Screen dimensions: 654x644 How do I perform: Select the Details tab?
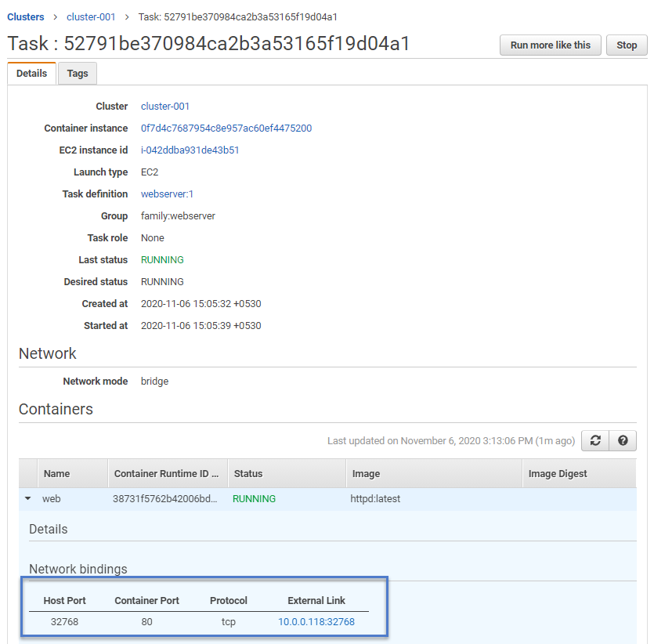point(31,74)
